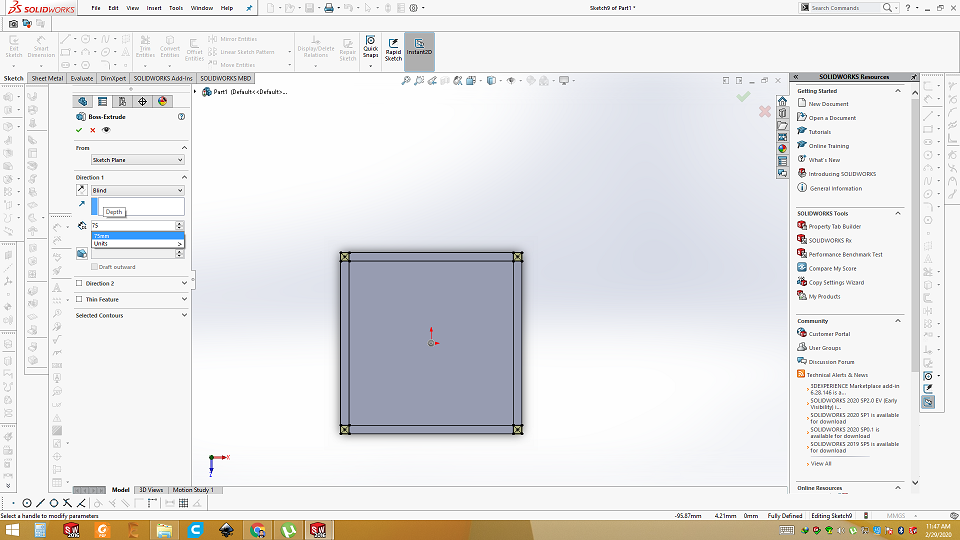Image resolution: width=960 pixels, height=540 pixels.
Task: Accept the Boss-Extrude with green checkmark
Action: [79, 130]
